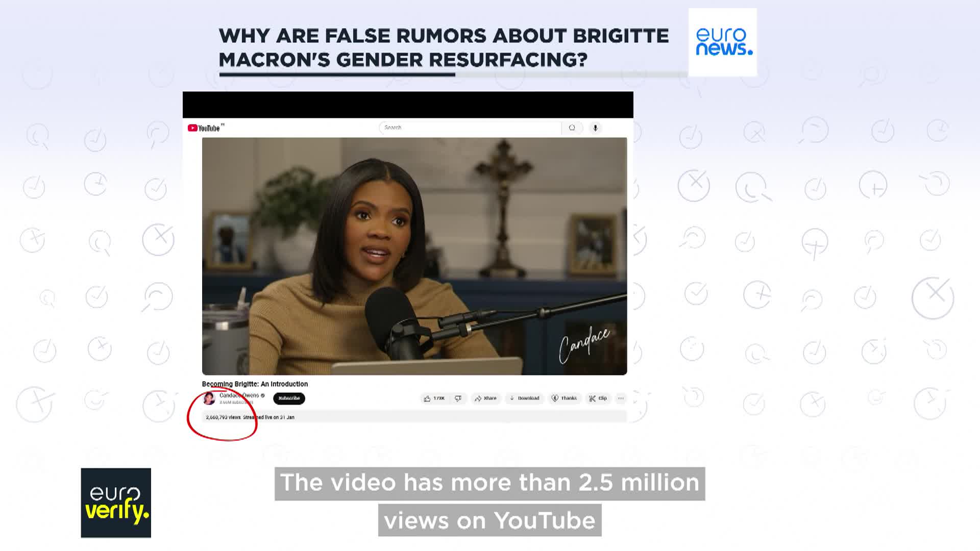The height and width of the screenshot is (551, 980).
Task: Click the Euro Verify logo
Action: tap(116, 503)
